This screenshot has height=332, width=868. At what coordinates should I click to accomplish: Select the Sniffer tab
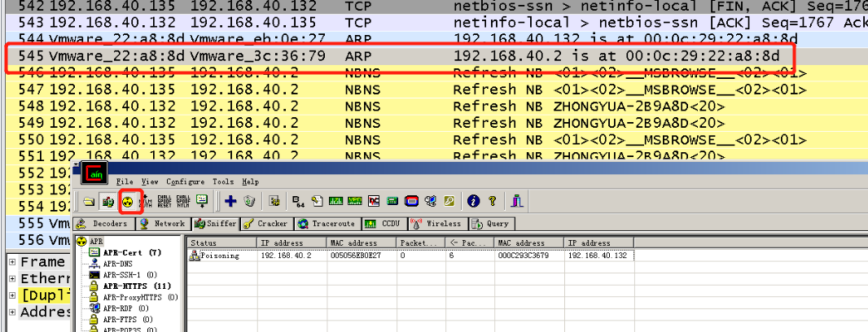click(x=215, y=224)
